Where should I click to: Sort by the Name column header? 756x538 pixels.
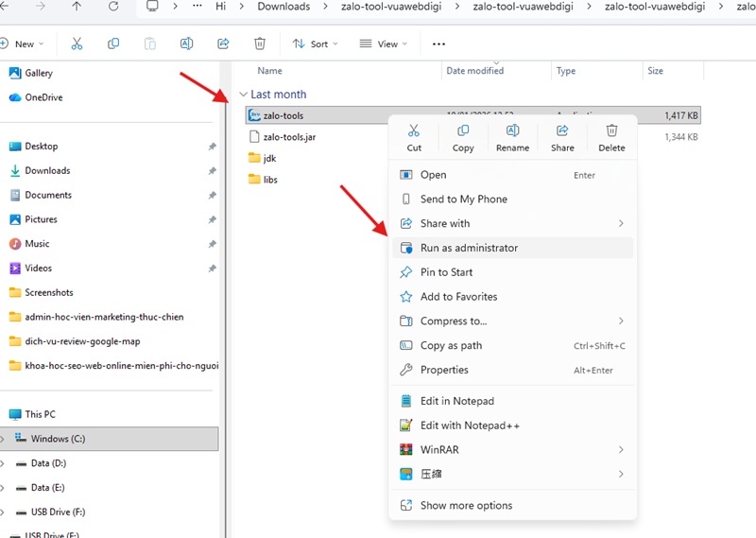269,71
